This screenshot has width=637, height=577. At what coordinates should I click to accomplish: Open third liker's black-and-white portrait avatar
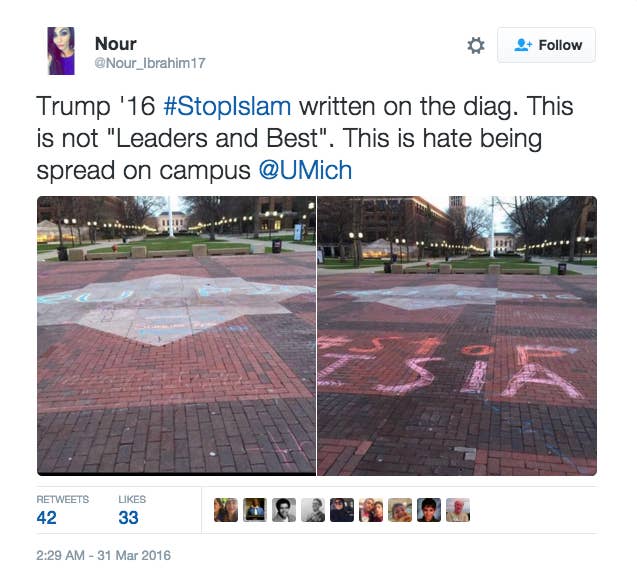284,510
